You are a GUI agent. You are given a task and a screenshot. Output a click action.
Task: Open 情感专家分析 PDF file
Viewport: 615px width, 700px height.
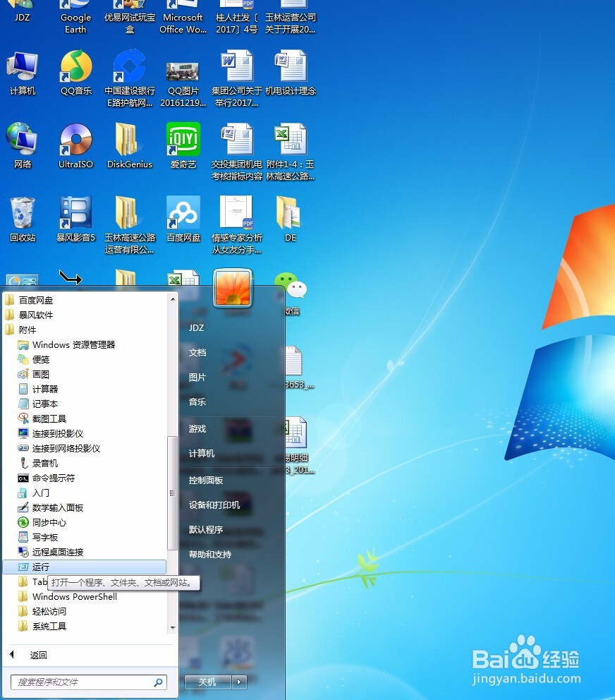click(x=236, y=225)
